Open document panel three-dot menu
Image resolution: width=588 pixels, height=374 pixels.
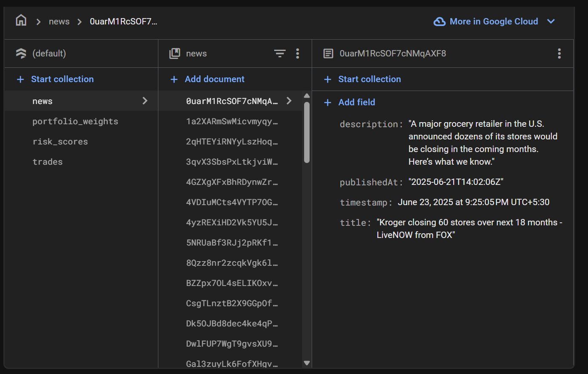pyautogui.click(x=559, y=53)
